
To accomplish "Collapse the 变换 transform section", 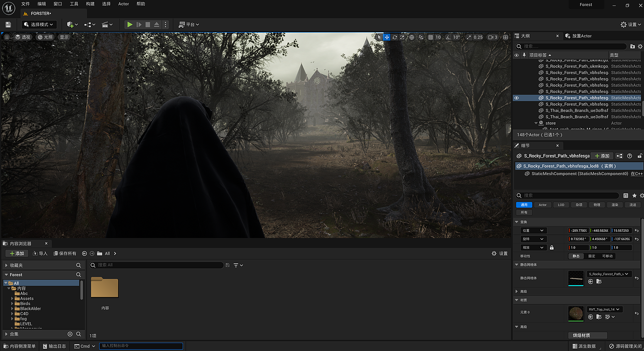I will [517, 222].
